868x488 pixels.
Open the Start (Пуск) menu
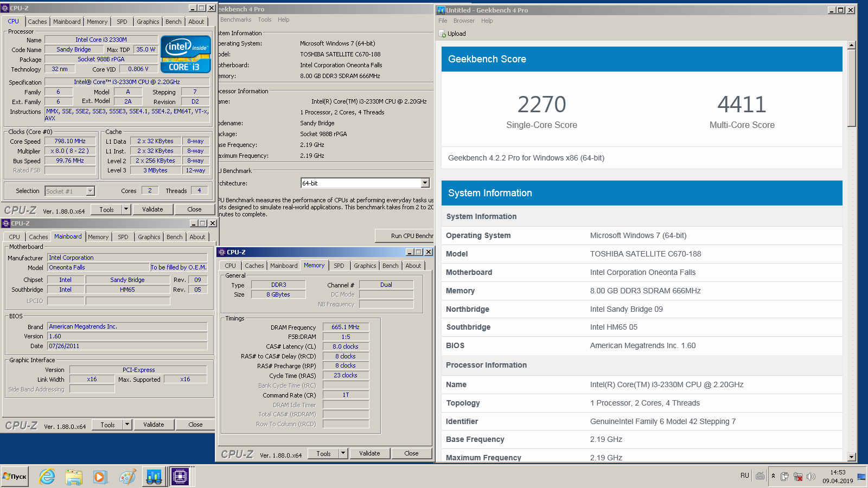(x=15, y=477)
